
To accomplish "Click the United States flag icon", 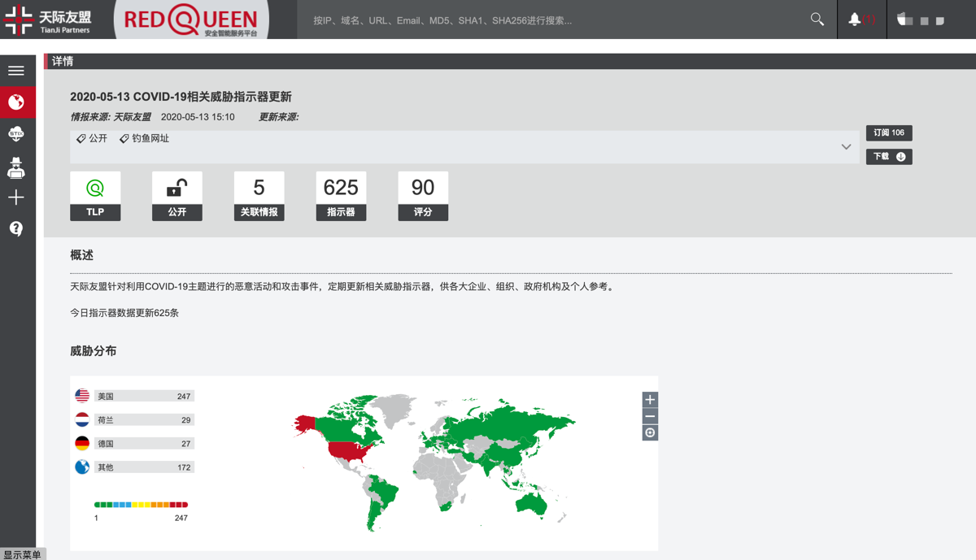I will click(82, 396).
